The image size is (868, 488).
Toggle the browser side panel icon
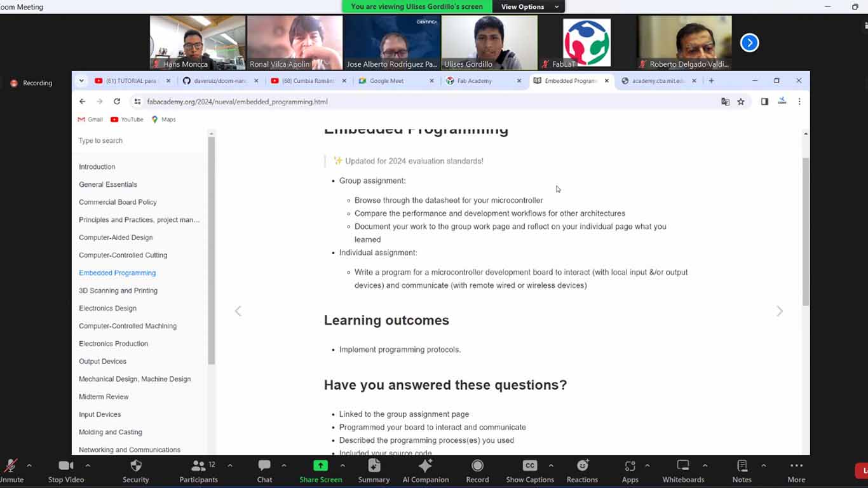[x=764, y=102]
